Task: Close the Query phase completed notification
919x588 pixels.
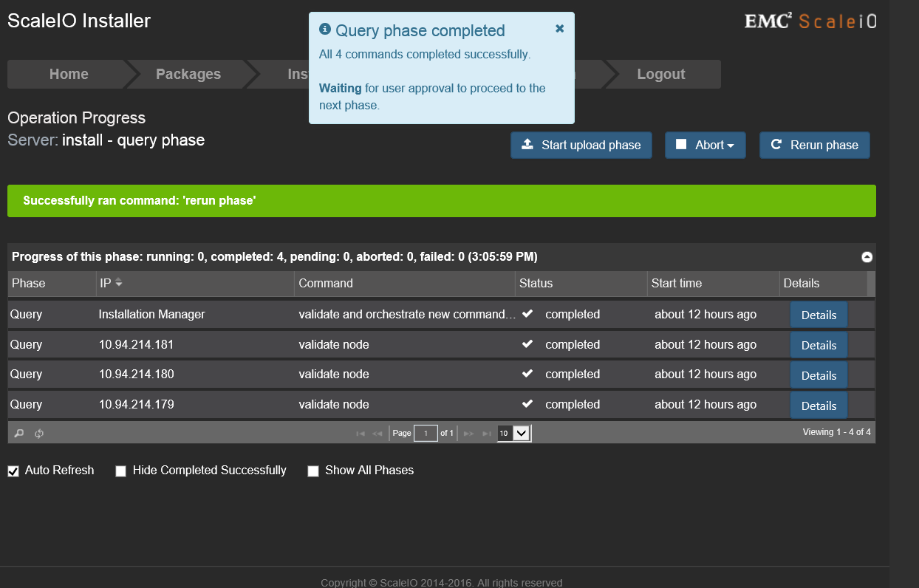Action: (x=559, y=29)
